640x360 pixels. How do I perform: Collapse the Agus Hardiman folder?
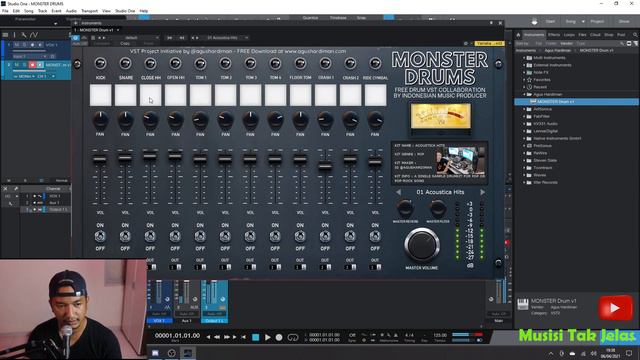point(524,94)
